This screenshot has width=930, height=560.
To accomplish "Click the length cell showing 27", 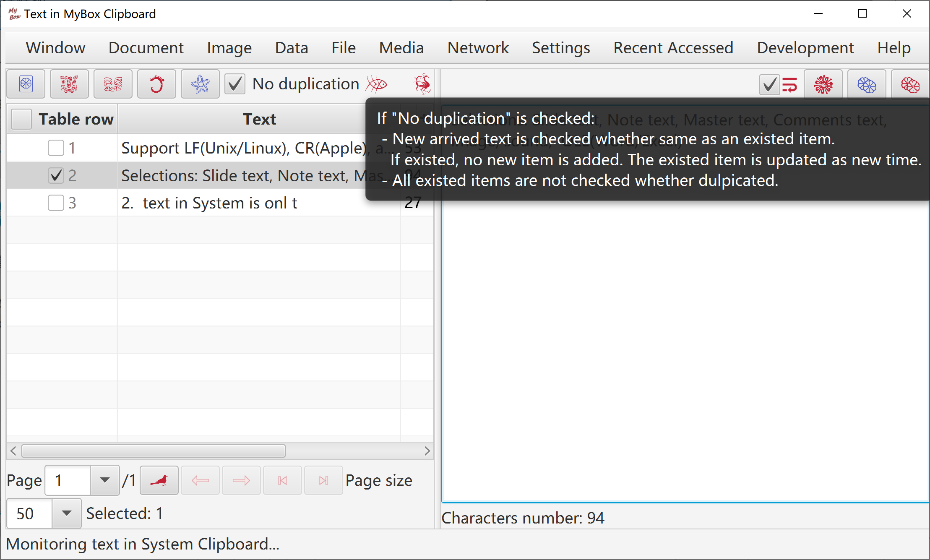I will pos(413,203).
